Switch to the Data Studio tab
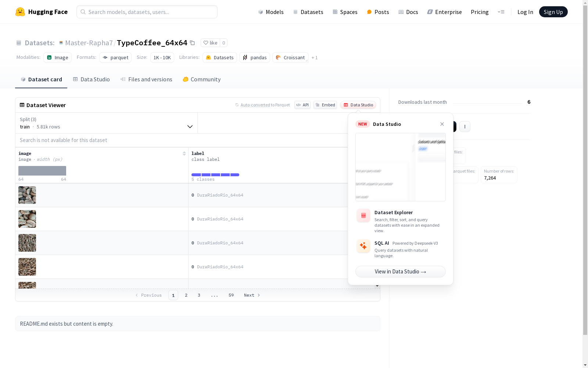The width and height of the screenshot is (588, 368). click(92, 79)
